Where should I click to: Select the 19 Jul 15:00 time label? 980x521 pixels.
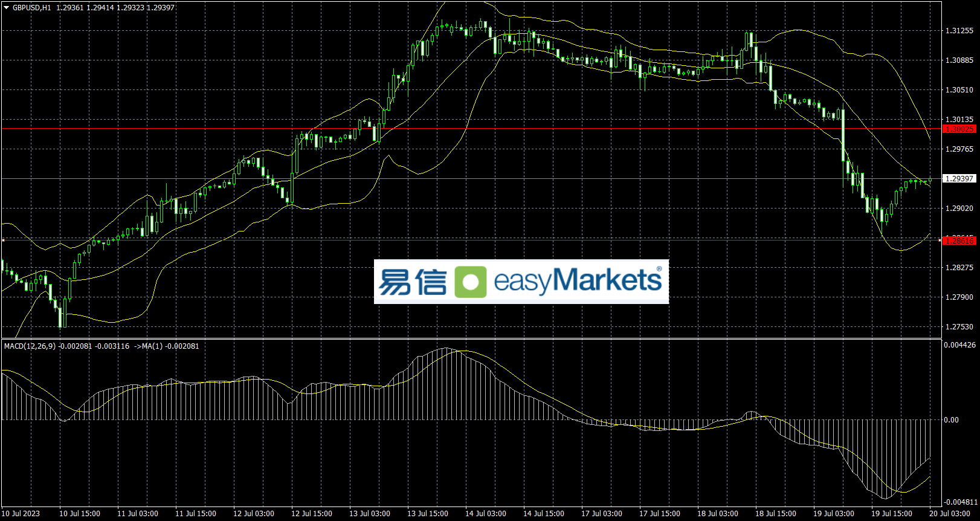click(x=892, y=514)
